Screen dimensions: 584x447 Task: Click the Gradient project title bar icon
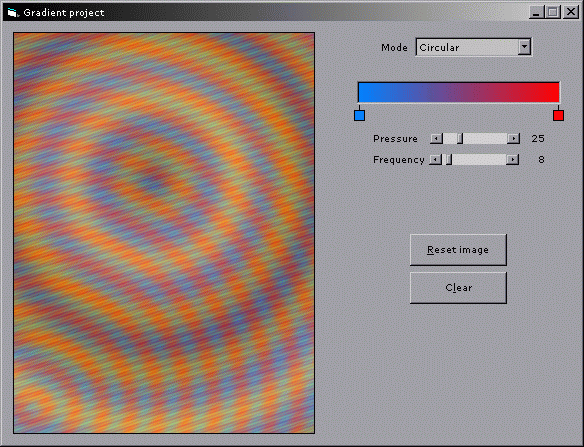point(13,13)
